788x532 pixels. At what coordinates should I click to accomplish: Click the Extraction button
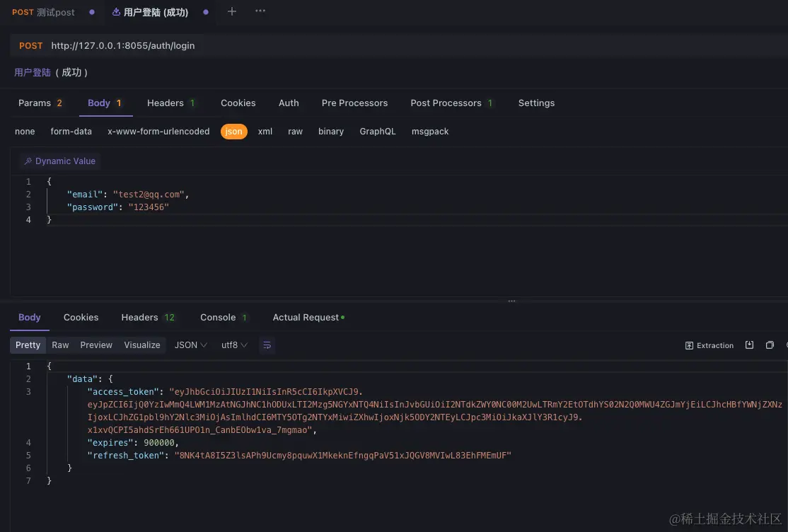709,345
